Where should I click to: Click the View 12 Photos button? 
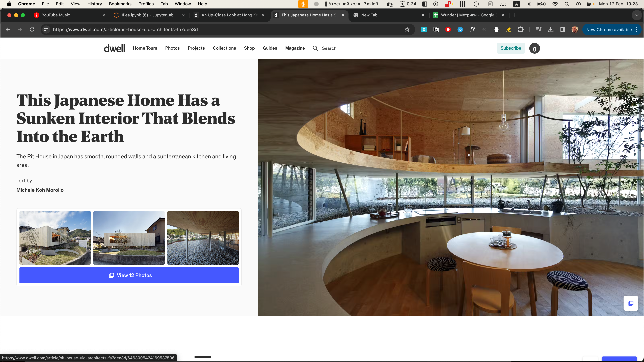pyautogui.click(x=129, y=275)
